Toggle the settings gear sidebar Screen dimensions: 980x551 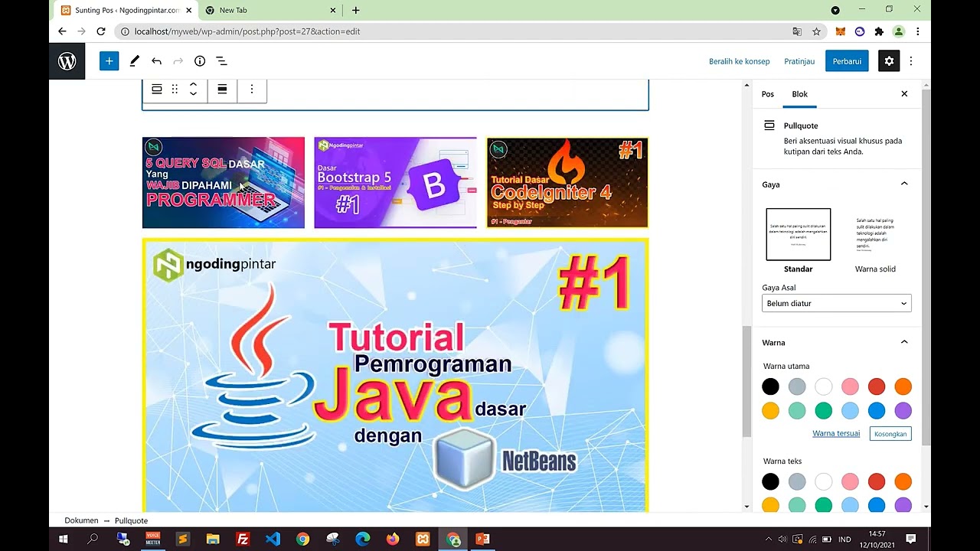(888, 61)
